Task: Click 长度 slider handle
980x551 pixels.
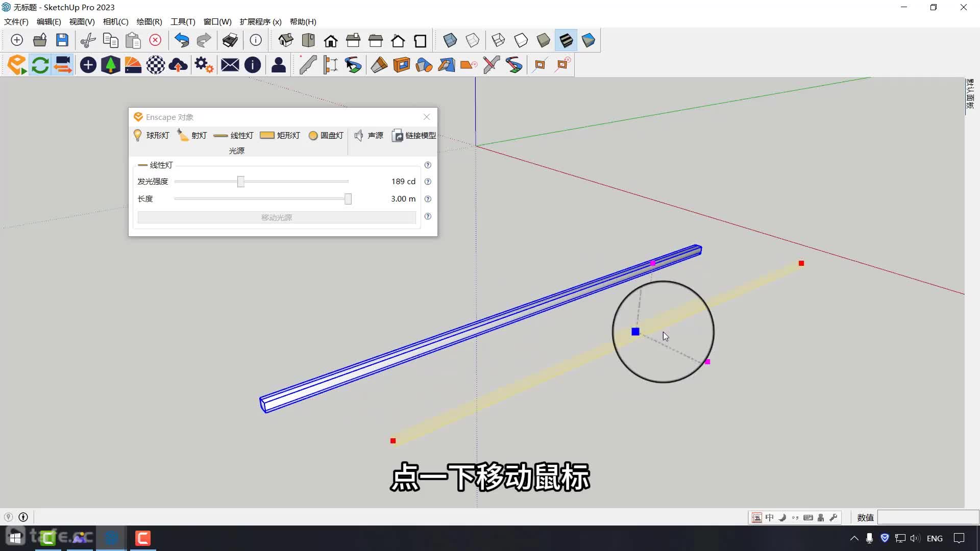Action: pyautogui.click(x=348, y=199)
